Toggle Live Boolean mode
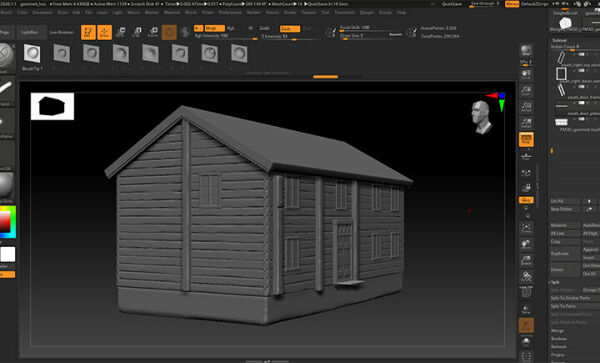 tap(62, 33)
